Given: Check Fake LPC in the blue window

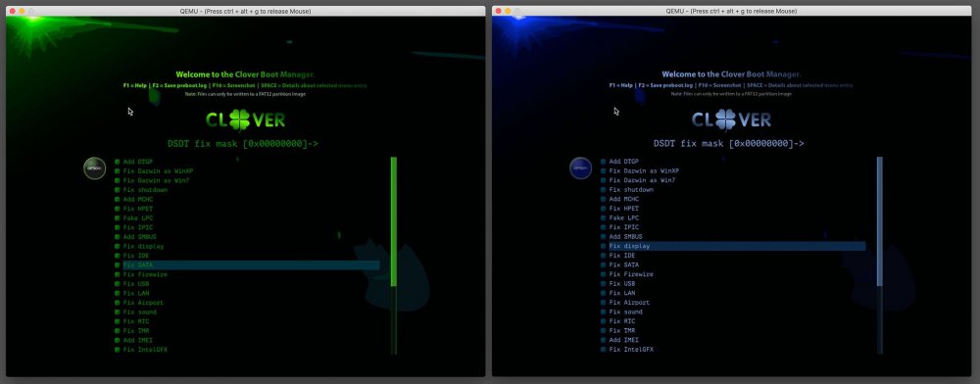Looking at the screenshot, I should pyautogui.click(x=603, y=217).
